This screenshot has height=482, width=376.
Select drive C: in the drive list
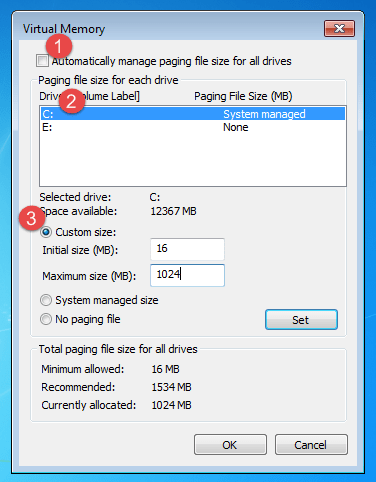point(193,114)
